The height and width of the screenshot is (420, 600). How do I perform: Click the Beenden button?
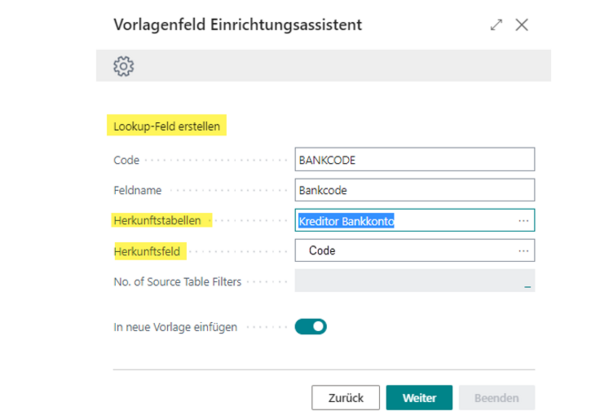pyautogui.click(x=496, y=398)
